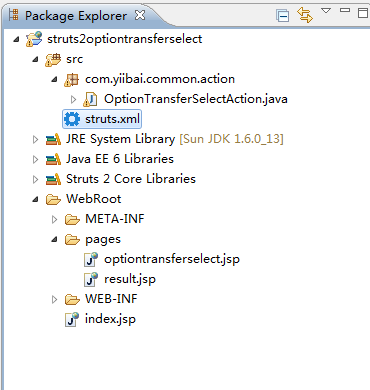The height and width of the screenshot is (390, 370).
Task: Click the Collapse All icon
Action: point(282,16)
